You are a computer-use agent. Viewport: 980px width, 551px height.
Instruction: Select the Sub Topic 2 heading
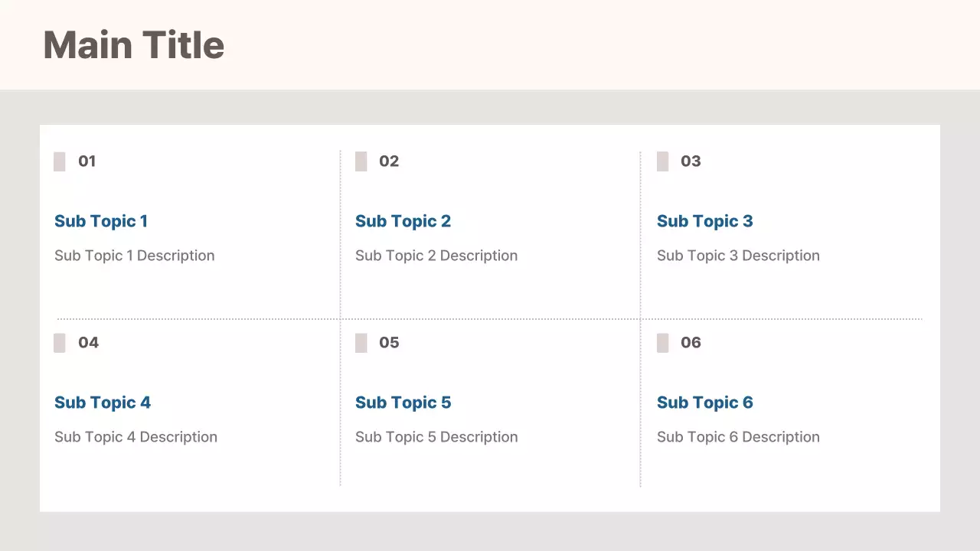click(x=403, y=221)
